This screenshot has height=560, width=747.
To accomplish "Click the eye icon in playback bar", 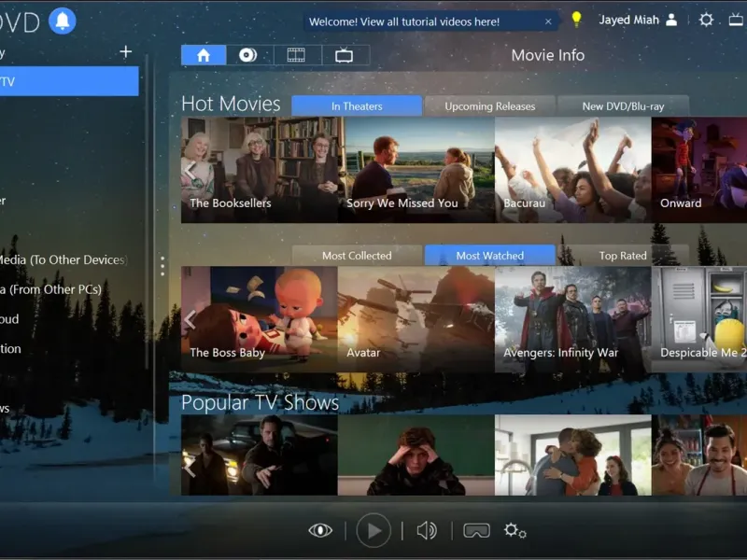I will pyautogui.click(x=320, y=530).
